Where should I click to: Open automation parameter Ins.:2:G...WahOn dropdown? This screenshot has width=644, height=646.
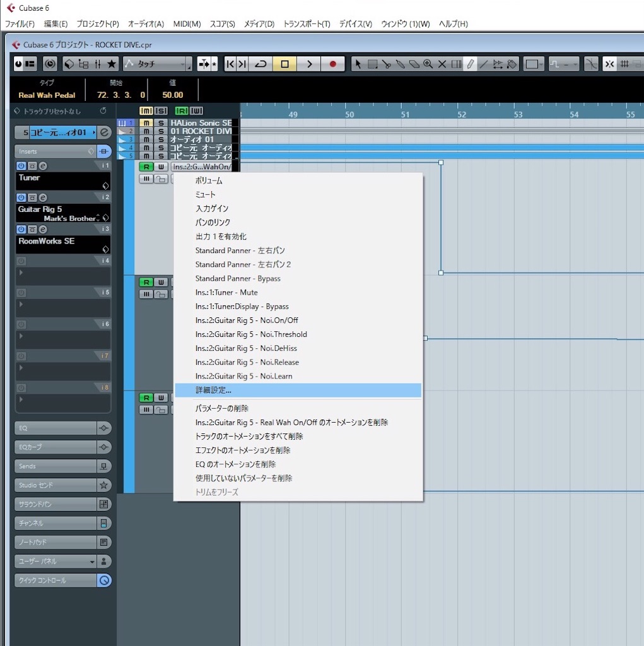tap(202, 167)
